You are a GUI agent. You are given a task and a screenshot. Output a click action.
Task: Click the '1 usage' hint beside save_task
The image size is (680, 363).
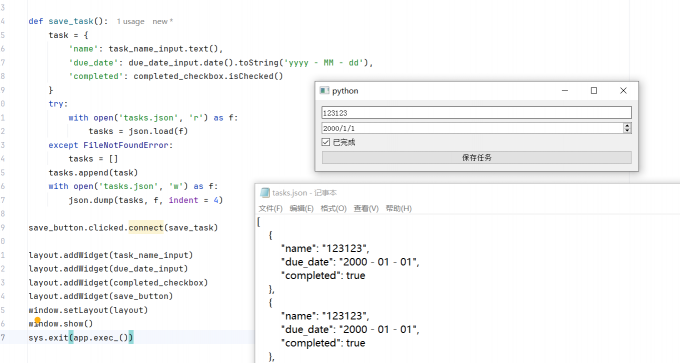[130, 21]
